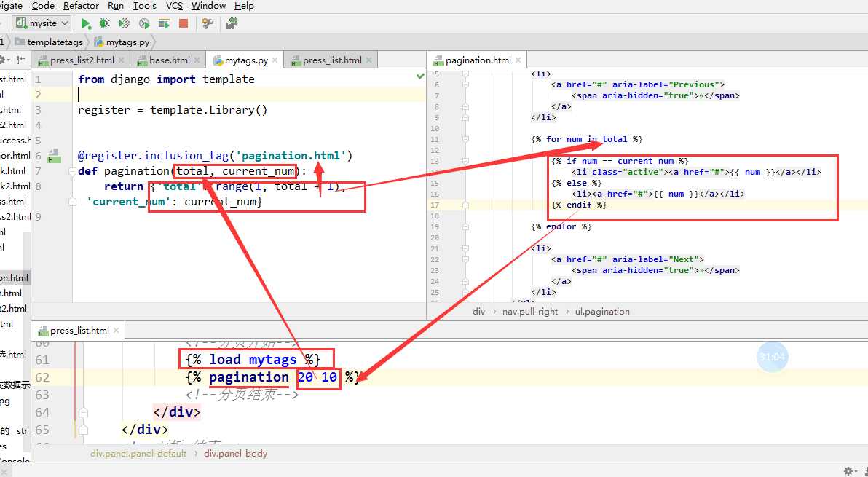Toggle fold marker on line 65 closing div
This screenshot has height=477, width=868.
83,430
